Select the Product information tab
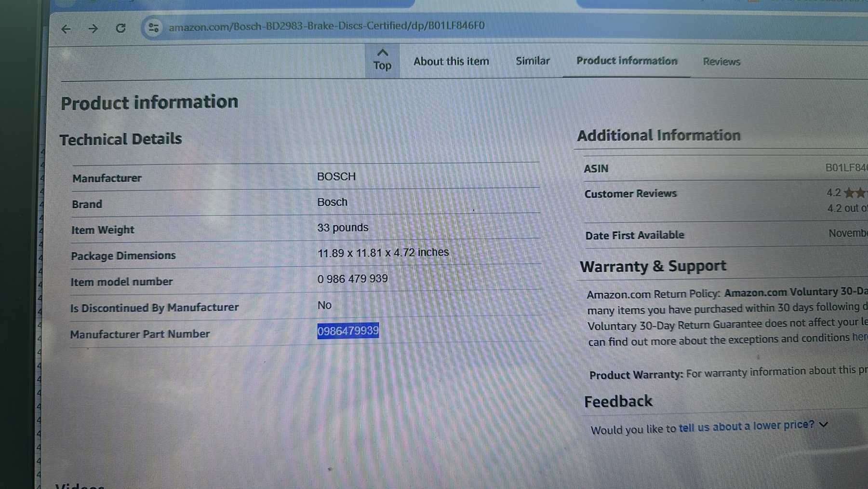This screenshot has height=489, width=868. tap(627, 61)
